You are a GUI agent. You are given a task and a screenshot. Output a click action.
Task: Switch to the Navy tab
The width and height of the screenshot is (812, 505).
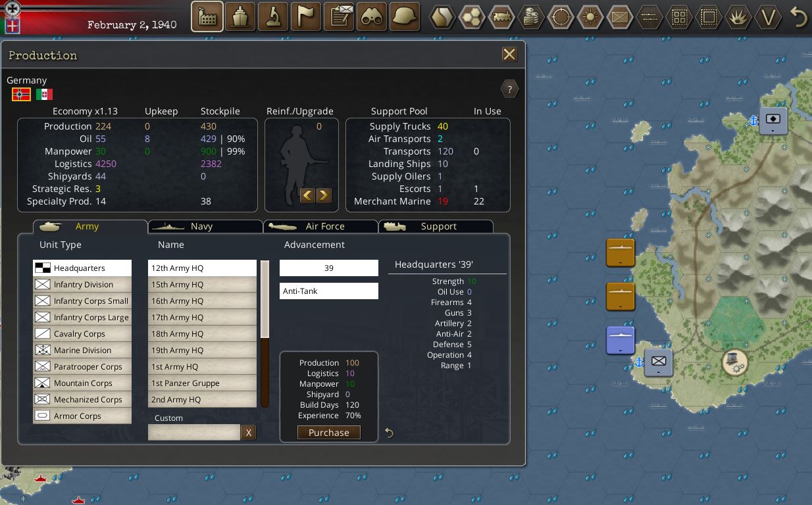click(205, 226)
